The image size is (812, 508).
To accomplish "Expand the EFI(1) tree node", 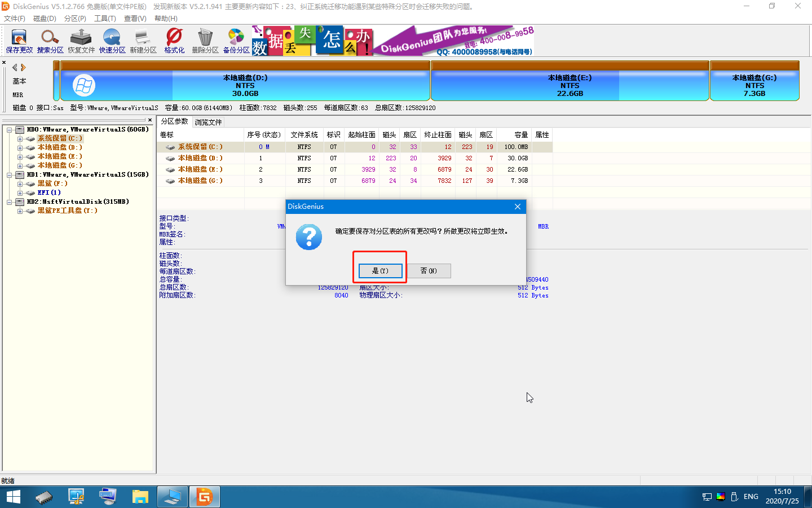I will pos(20,193).
